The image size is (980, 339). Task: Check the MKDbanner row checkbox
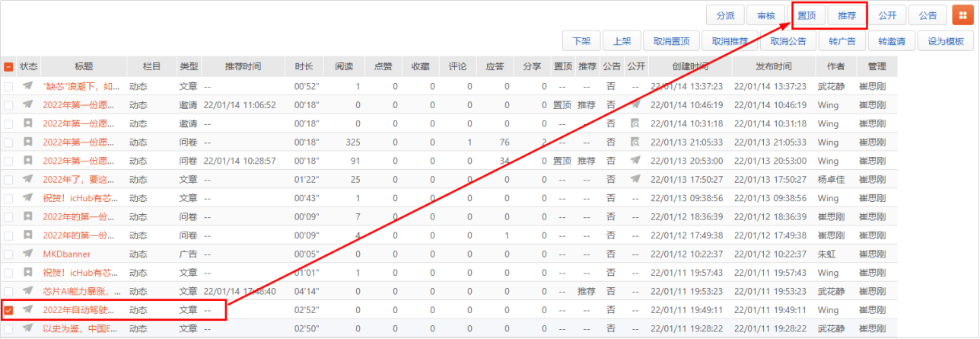pos(8,254)
